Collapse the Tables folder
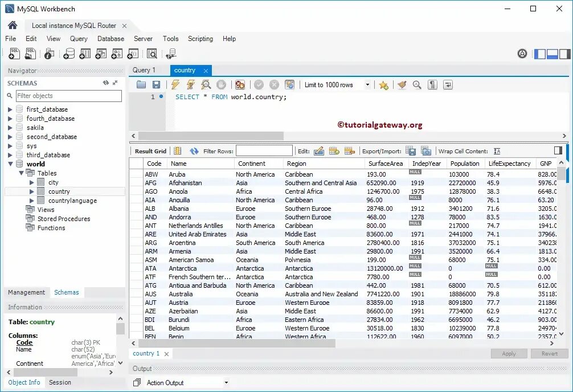 click(x=21, y=173)
